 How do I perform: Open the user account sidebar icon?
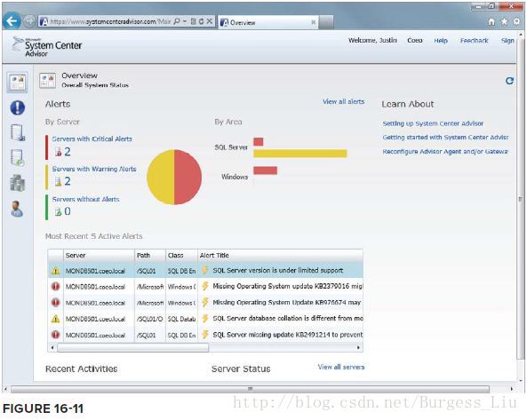pos(17,210)
